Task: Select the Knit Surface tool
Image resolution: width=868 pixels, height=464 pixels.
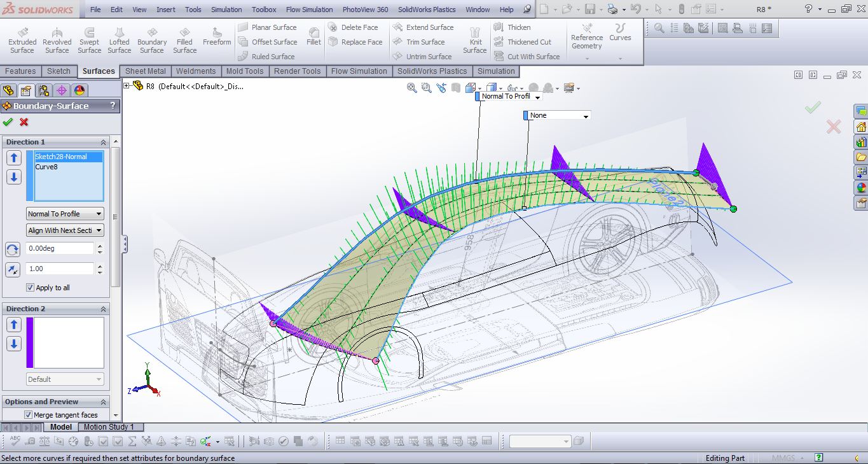Action: (x=475, y=40)
